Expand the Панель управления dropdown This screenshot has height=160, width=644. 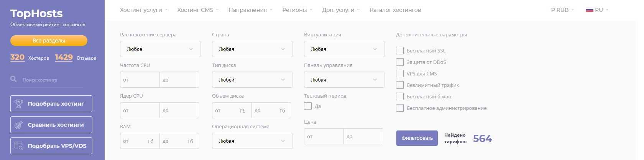point(344,80)
